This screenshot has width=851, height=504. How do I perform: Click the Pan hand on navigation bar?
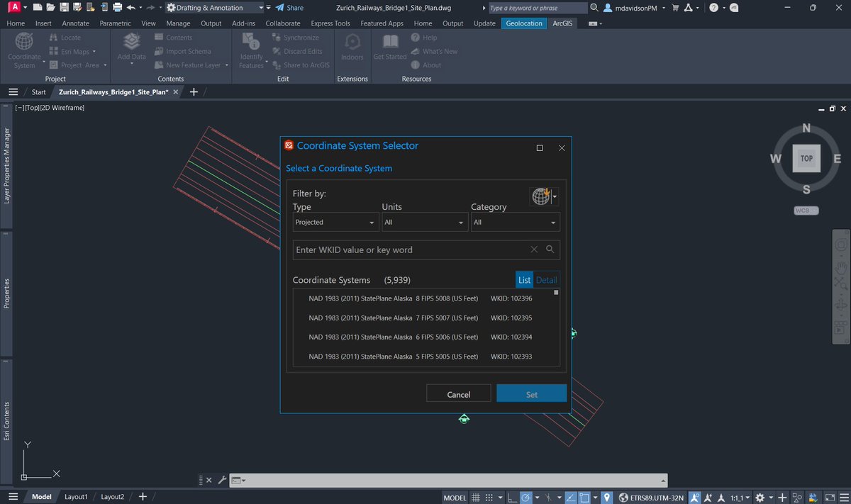pos(841,269)
